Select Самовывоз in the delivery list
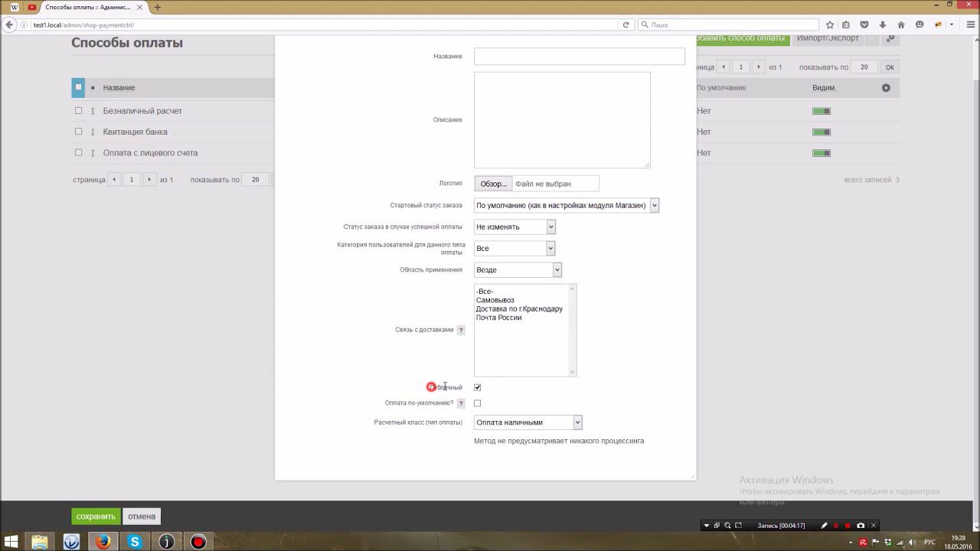This screenshot has width=980, height=551. (x=495, y=300)
